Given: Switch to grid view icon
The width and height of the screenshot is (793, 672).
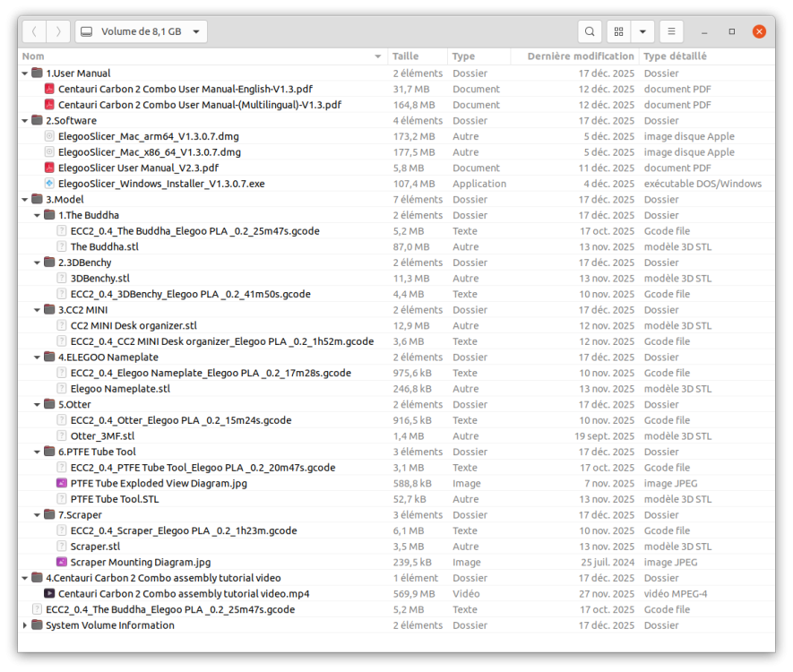Looking at the screenshot, I should [x=618, y=31].
